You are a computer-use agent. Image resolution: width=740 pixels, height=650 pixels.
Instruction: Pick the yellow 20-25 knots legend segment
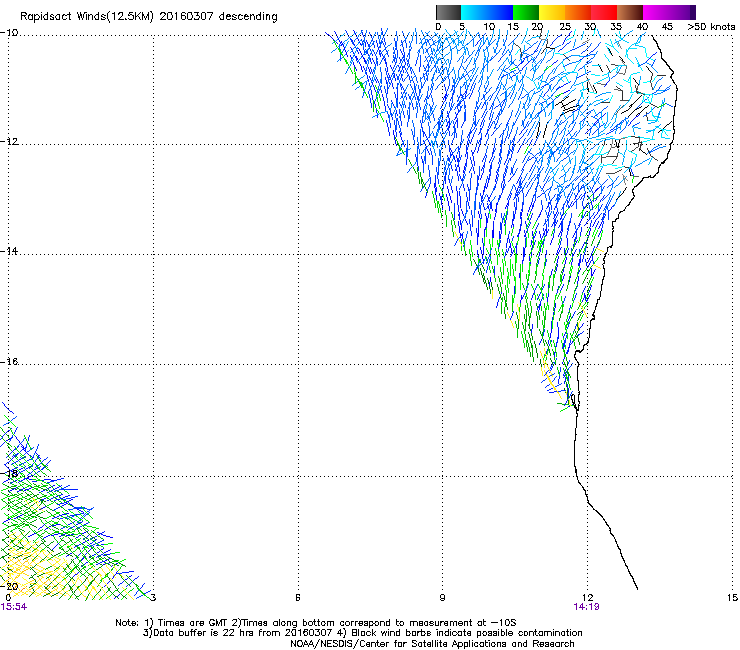point(552,12)
